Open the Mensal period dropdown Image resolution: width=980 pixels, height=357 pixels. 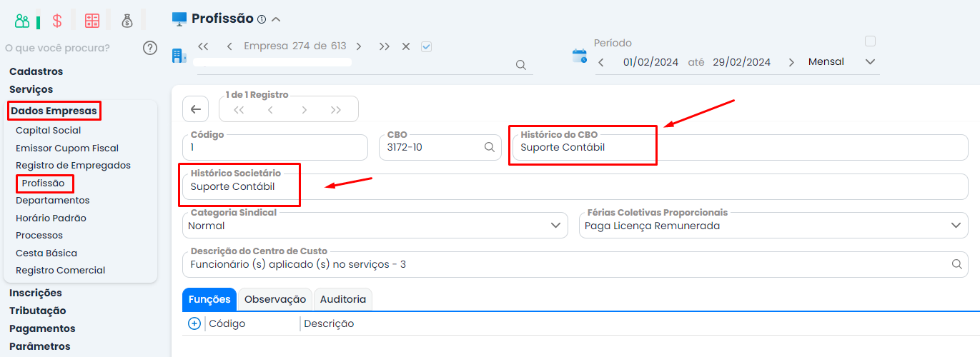point(841,62)
